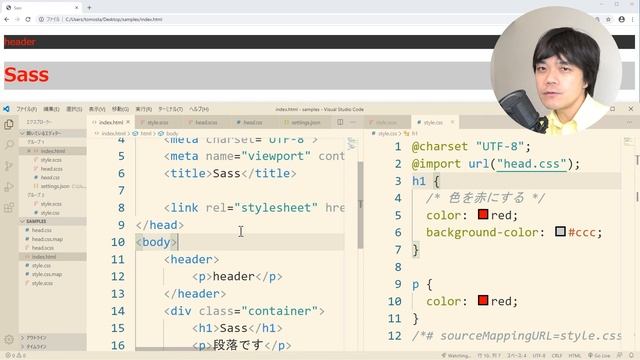Click the HTML language mode in status bar
The image size is (640, 360).
574,356
